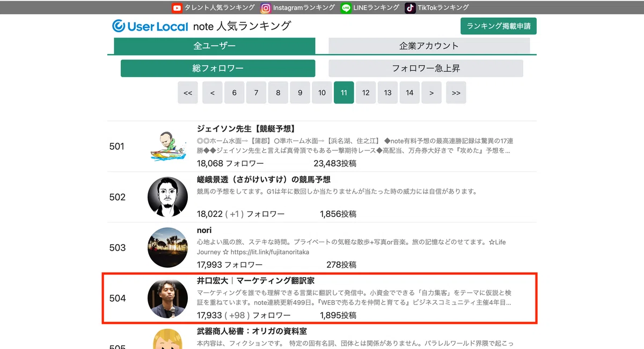Viewport: 644px width, 349px height.
Task: Click 23,483投稿 text
Action: [335, 163]
